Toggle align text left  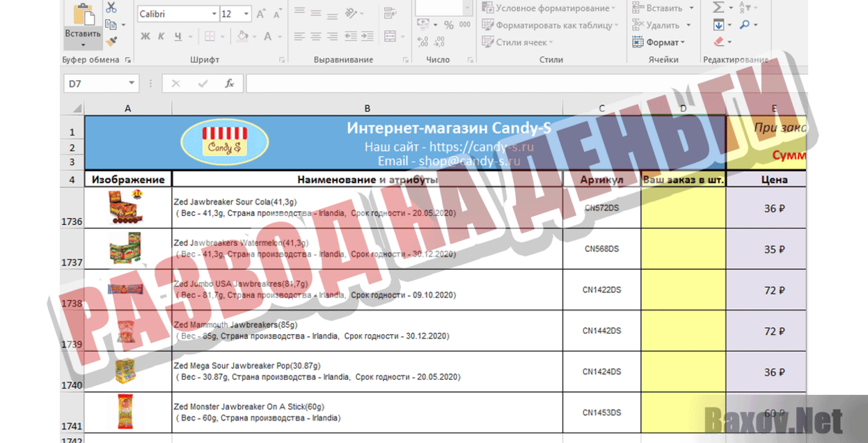tap(299, 36)
